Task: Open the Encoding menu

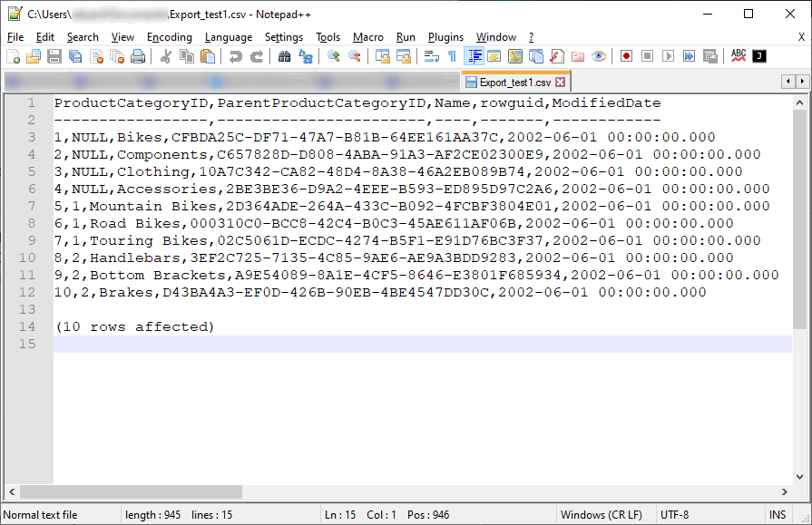Action: 169,37
